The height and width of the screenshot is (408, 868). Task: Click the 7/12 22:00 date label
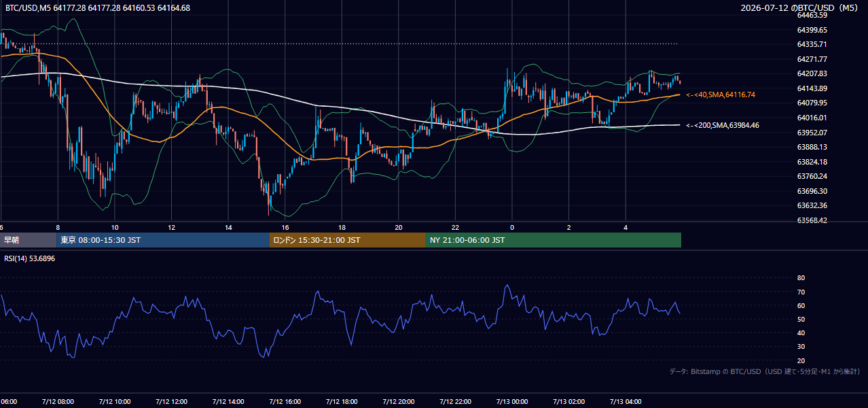[455, 401]
